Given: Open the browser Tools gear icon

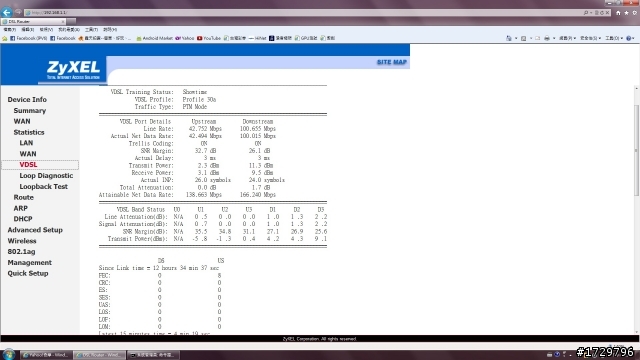Looking at the screenshot, I should (634, 13).
